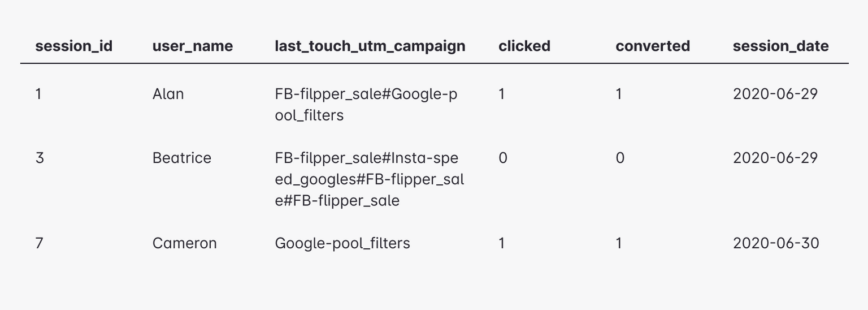Click the session_date column header
The image size is (868, 310).
tap(780, 46)
